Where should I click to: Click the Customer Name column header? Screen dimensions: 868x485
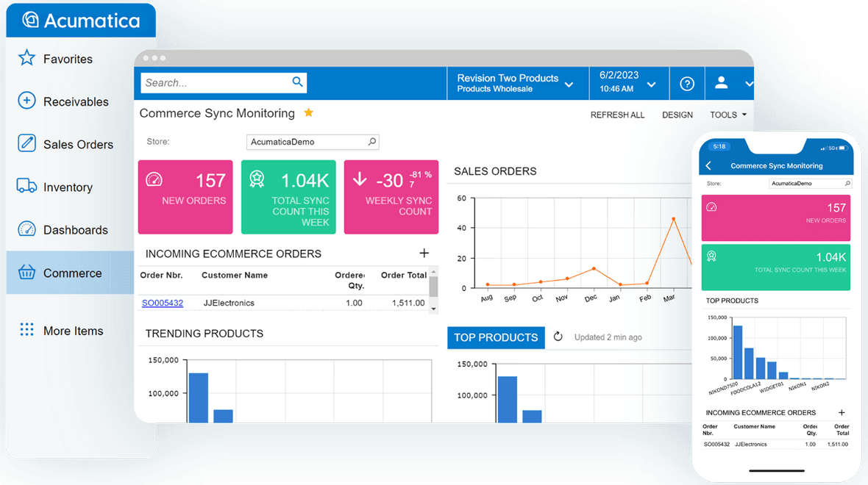(234, 275)
